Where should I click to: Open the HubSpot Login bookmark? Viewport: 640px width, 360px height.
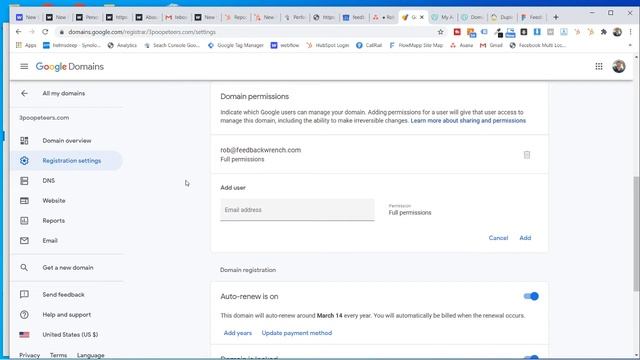328,45
